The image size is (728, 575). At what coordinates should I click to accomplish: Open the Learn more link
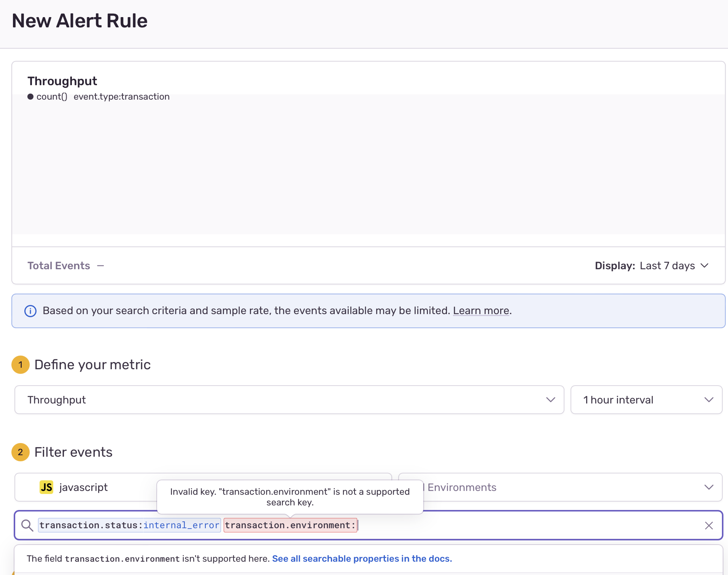tap(481, 310)
